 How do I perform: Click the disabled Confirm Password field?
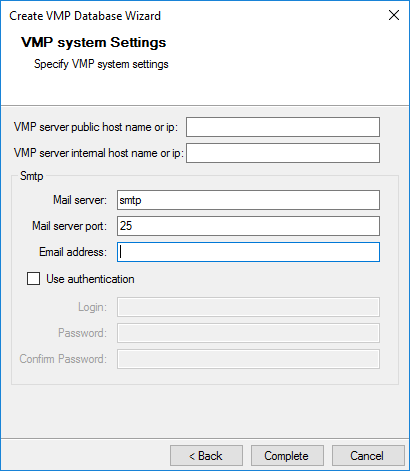tap(248, 359)
